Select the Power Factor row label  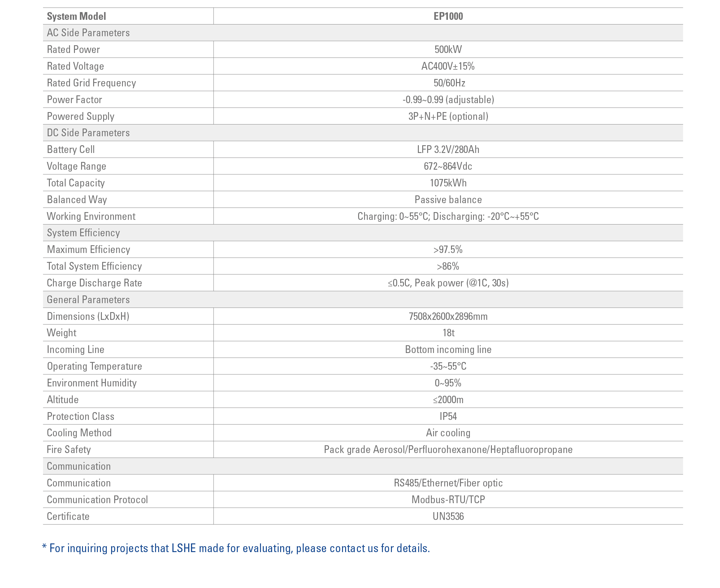click(75, 100)
